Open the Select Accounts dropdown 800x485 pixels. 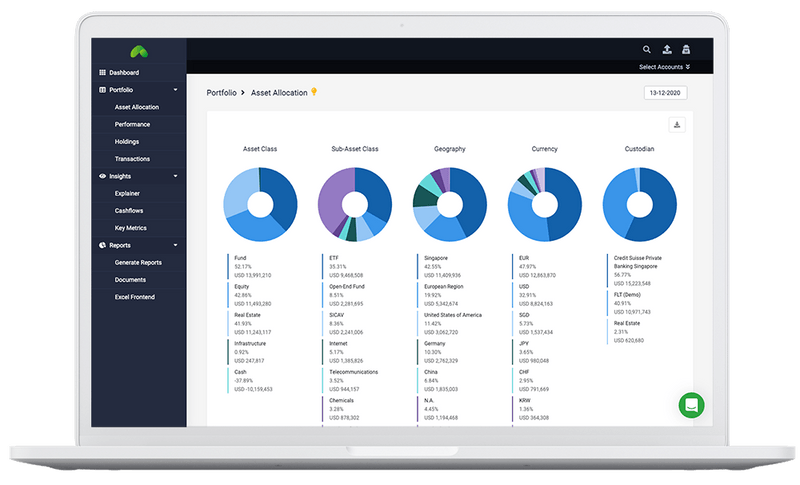point(664,67)
